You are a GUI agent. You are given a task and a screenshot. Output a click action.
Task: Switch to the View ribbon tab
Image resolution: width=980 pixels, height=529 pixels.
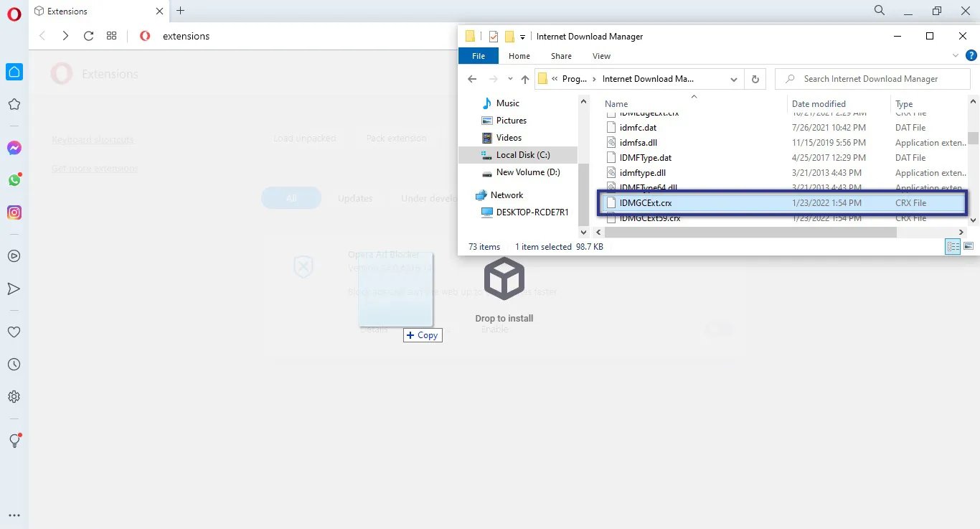pos(601,55)
